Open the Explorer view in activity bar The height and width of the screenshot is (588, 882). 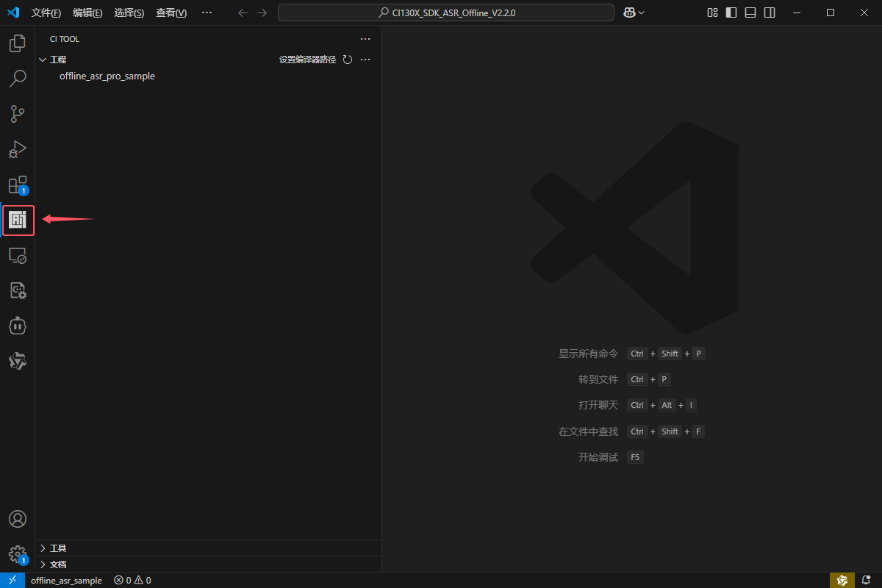17,43
